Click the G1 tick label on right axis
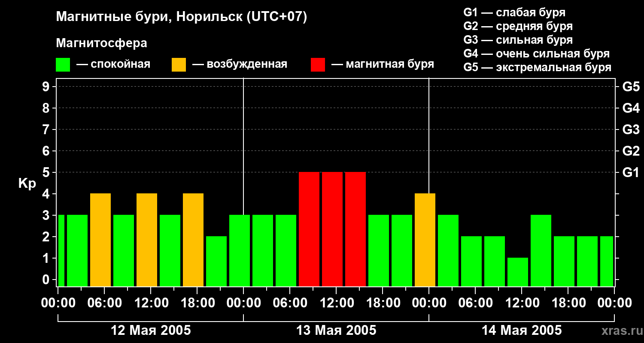Viewport: 644px width, 343px height. click(x=631, y=172)
